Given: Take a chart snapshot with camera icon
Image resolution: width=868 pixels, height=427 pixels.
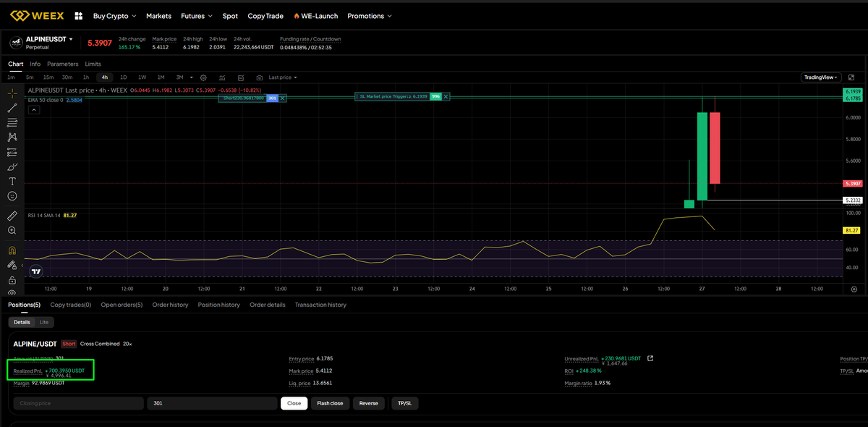Looking at the screenshot, I should tap(259, 77).
